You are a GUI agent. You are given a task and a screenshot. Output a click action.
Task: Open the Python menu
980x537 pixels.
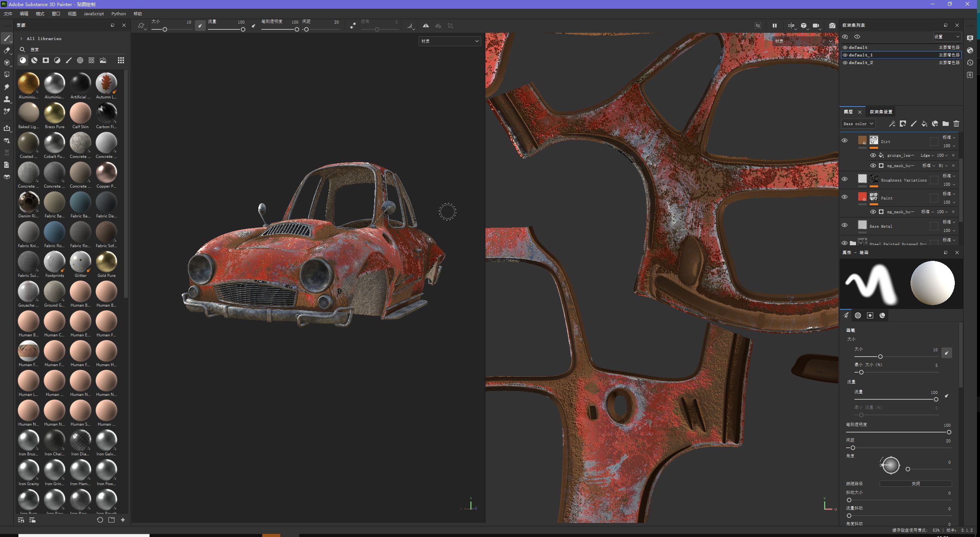coord(118,14)
